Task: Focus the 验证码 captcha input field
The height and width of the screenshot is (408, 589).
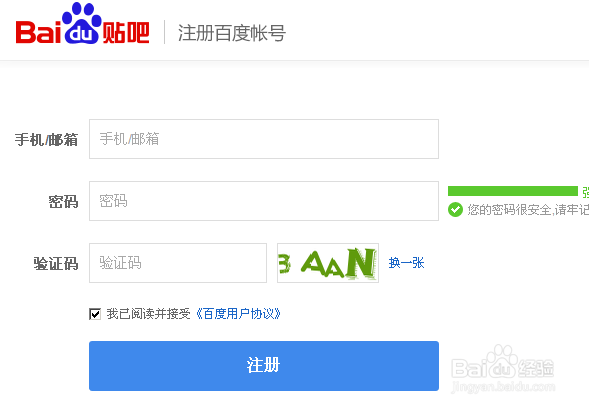Action: point(178,263)
